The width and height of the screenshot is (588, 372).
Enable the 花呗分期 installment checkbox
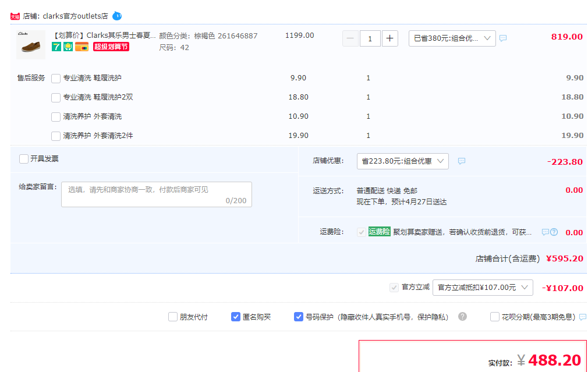click(495, 317)
